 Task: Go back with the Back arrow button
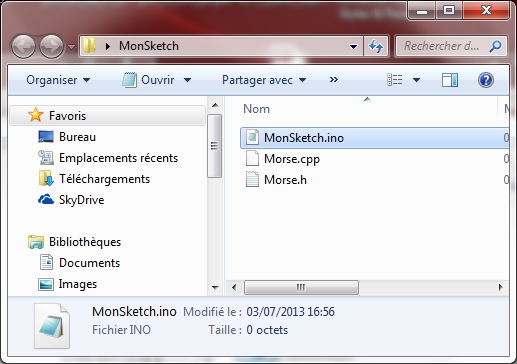(23, 46)
